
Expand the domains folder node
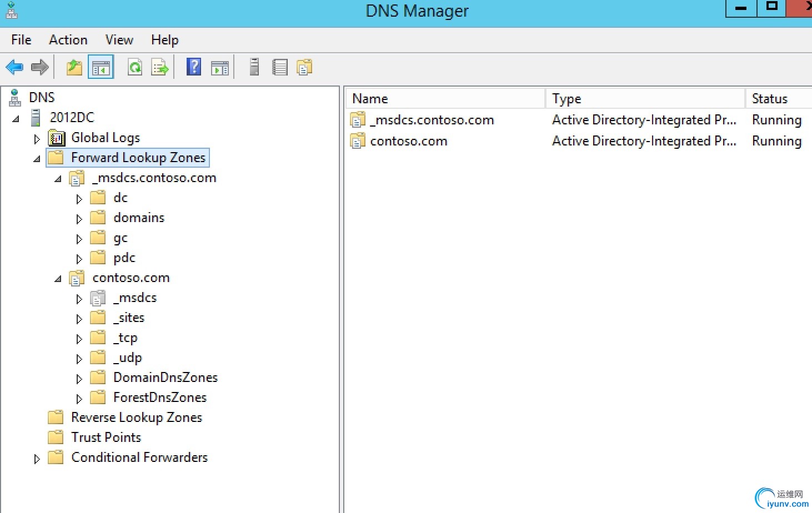[x=79, y=219]
